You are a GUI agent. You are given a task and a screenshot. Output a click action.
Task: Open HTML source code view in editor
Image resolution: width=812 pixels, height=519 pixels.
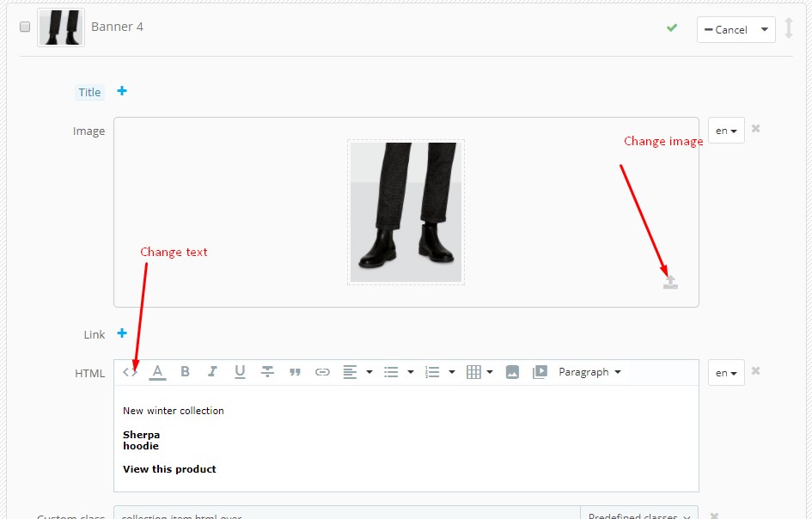pos(130,372)
